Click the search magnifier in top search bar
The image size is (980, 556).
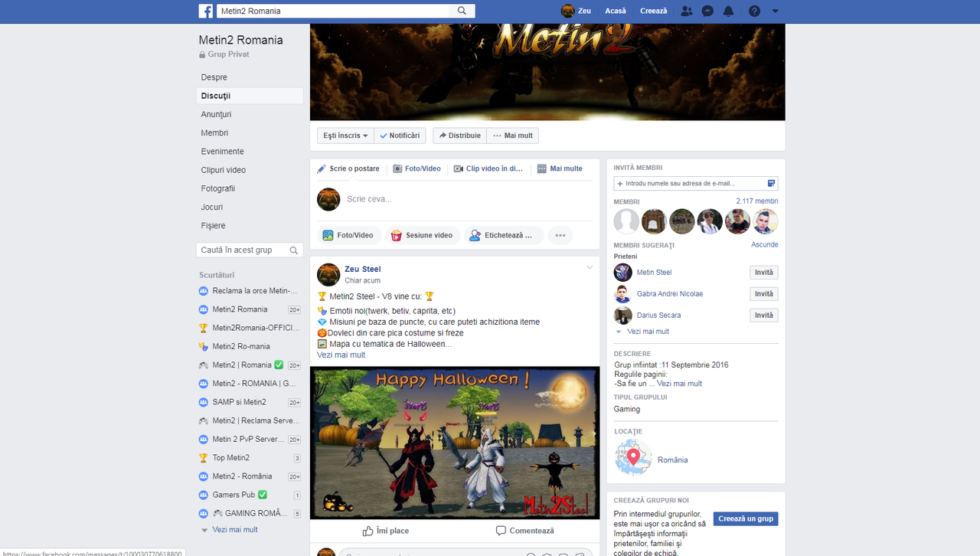(x=460, y=11)
